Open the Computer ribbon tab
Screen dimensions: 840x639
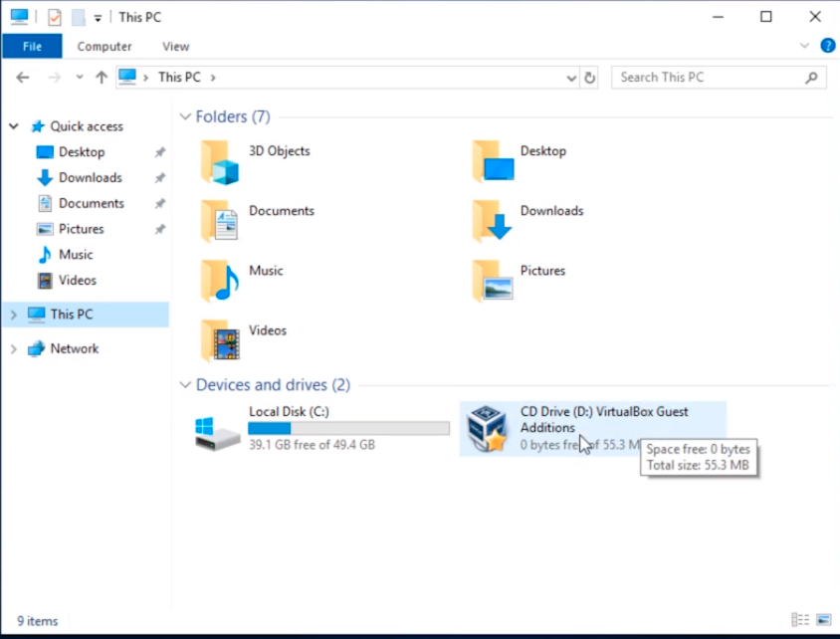click(x=105, y=46)
